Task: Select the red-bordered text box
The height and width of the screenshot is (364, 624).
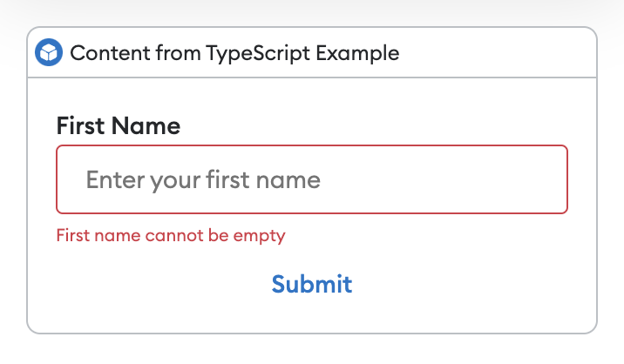Action: click(x=312, y=179)
